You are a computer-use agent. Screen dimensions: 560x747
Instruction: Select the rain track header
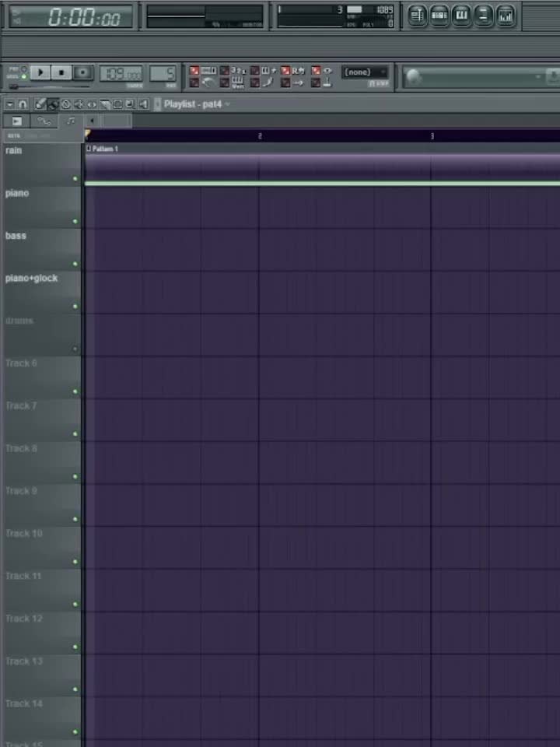point(42,164)
